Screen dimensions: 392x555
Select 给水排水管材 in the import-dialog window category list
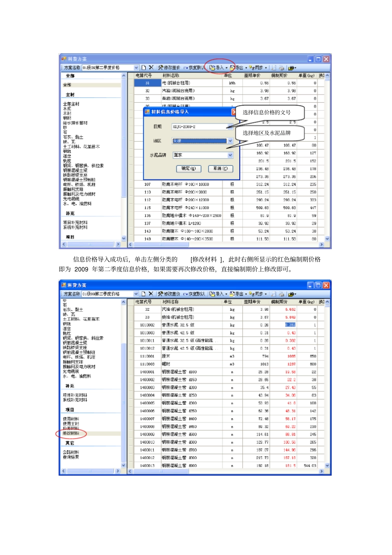(x=75, y=123)
